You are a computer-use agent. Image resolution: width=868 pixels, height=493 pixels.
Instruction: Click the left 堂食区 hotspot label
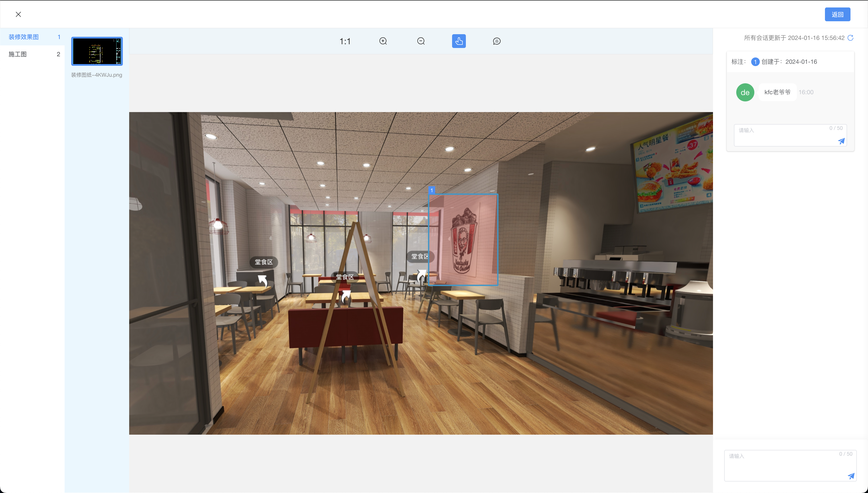point(263,262)
